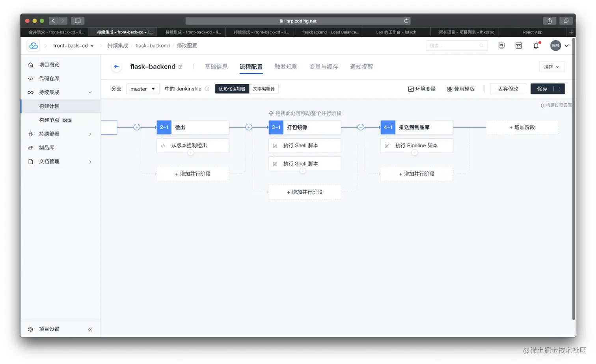Switch to the React App browser tab
This screenshot has height=364, width=596.
point(533,32)
